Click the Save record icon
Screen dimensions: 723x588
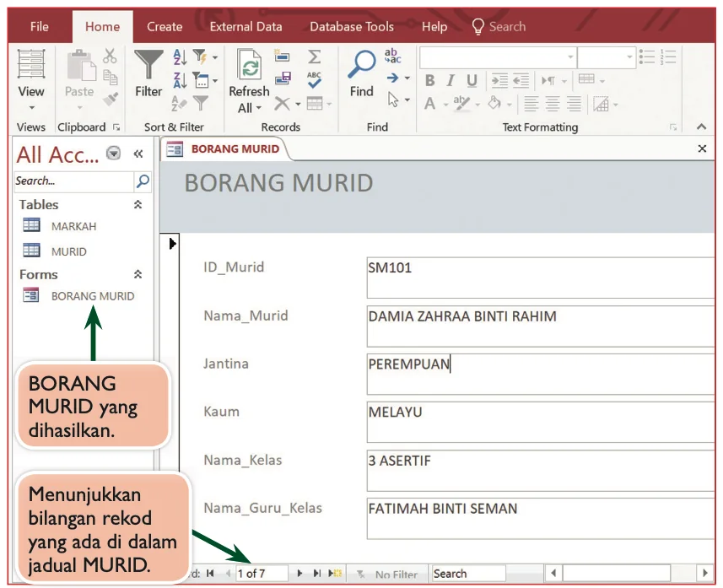tap(283, 78)
